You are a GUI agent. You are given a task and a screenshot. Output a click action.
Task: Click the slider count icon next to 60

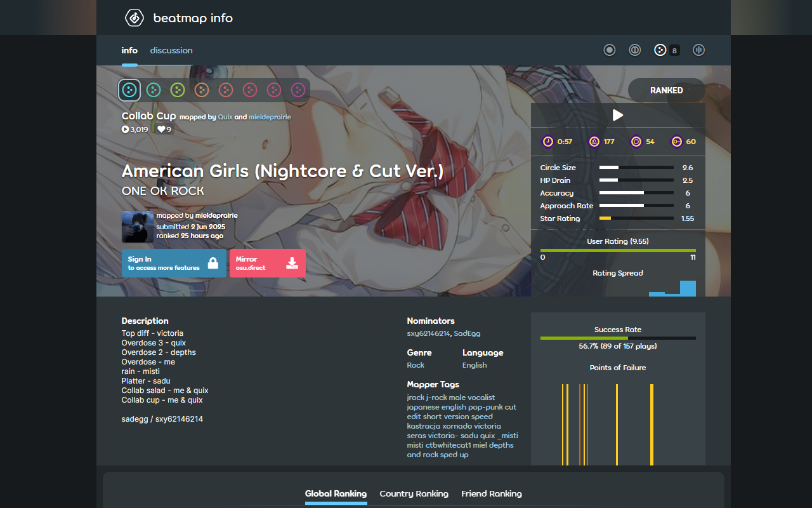coord(677,142)
